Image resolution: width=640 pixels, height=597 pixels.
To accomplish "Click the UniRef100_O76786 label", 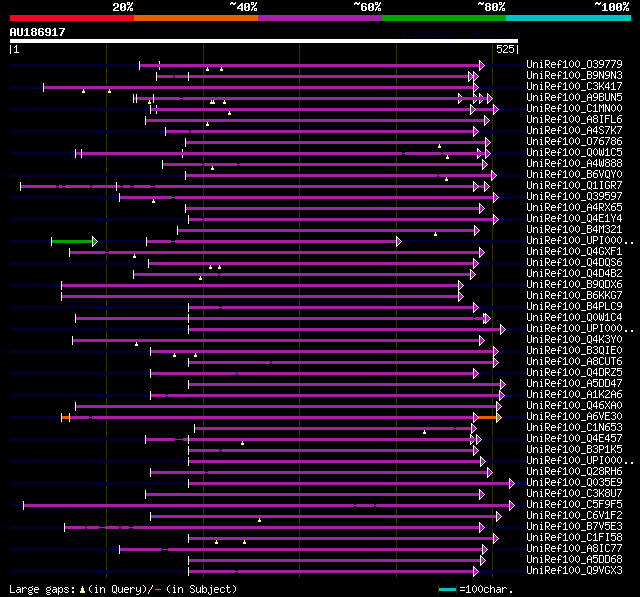I will coord(574,142).
